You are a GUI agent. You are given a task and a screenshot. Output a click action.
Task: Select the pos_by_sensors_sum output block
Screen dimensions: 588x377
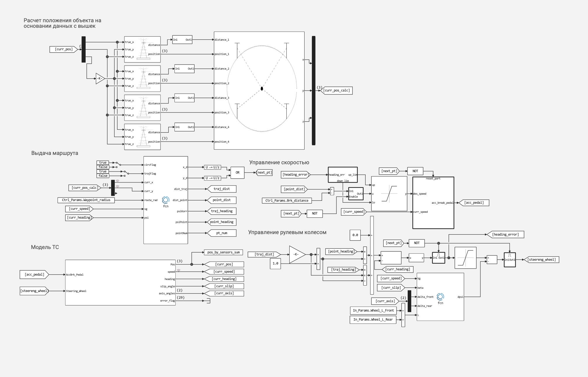coord(223,252)
